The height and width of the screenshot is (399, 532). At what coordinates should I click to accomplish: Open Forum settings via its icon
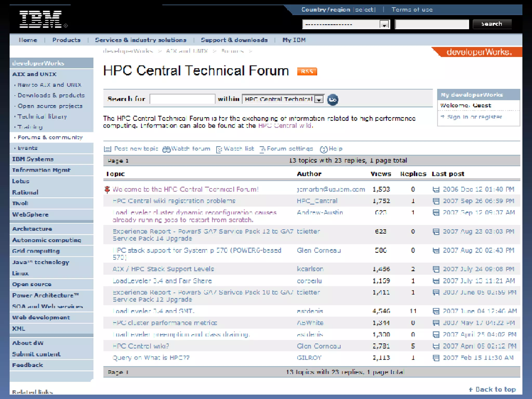pyautogui.click(x=262, y=149)
